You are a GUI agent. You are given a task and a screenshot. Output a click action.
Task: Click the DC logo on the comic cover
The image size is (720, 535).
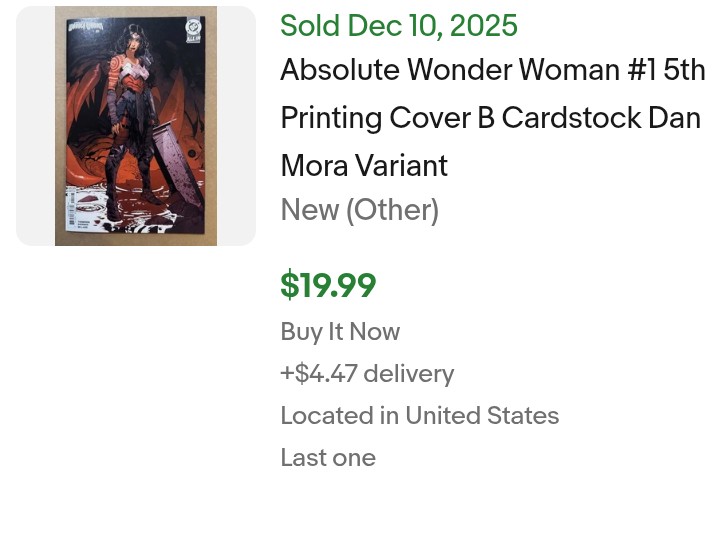click(194, 29)
